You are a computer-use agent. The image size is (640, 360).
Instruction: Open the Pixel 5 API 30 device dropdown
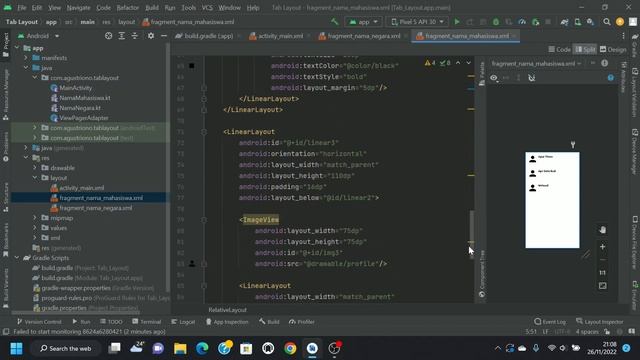[417, 22]
